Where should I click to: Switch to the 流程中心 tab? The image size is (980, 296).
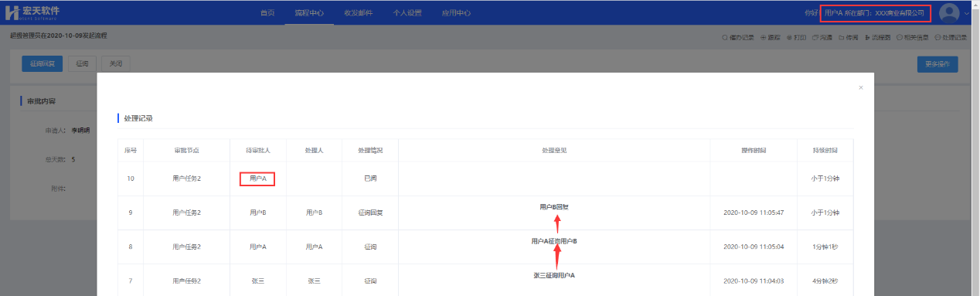pyautogui.click(x=309, y=13)
